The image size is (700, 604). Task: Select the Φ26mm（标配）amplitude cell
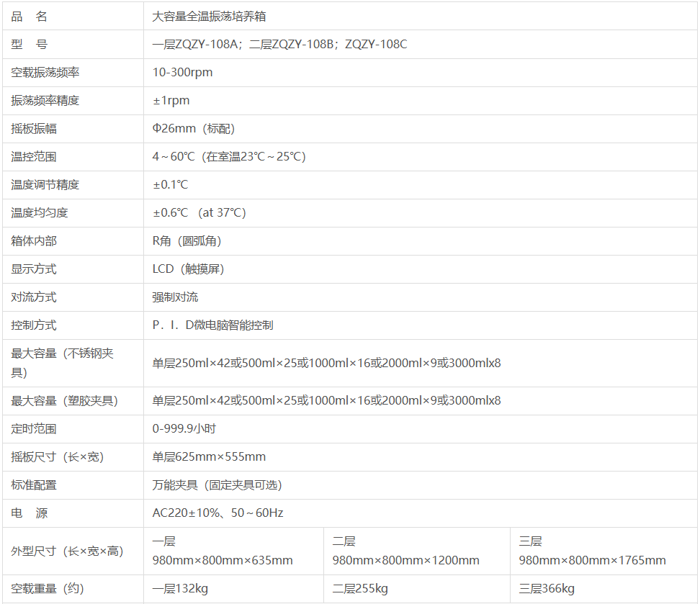tap(193, 128)
